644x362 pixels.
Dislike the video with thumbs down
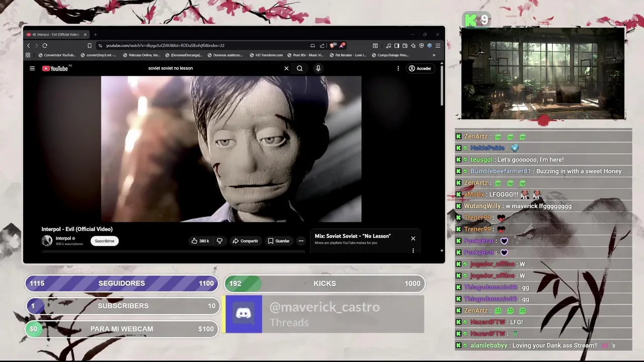219,241
